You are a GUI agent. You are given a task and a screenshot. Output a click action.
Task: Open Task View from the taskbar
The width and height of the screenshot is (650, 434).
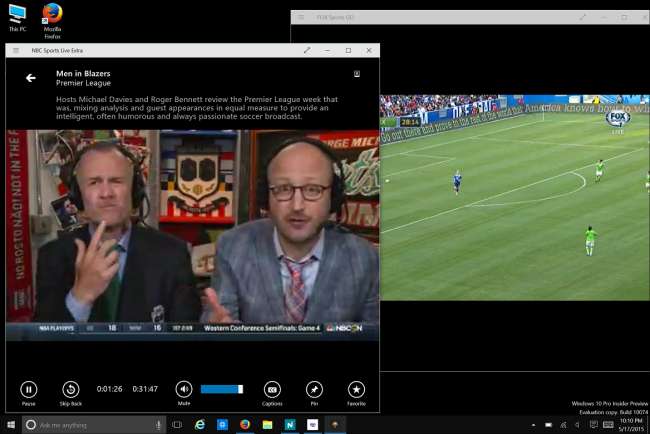point(177,425)
